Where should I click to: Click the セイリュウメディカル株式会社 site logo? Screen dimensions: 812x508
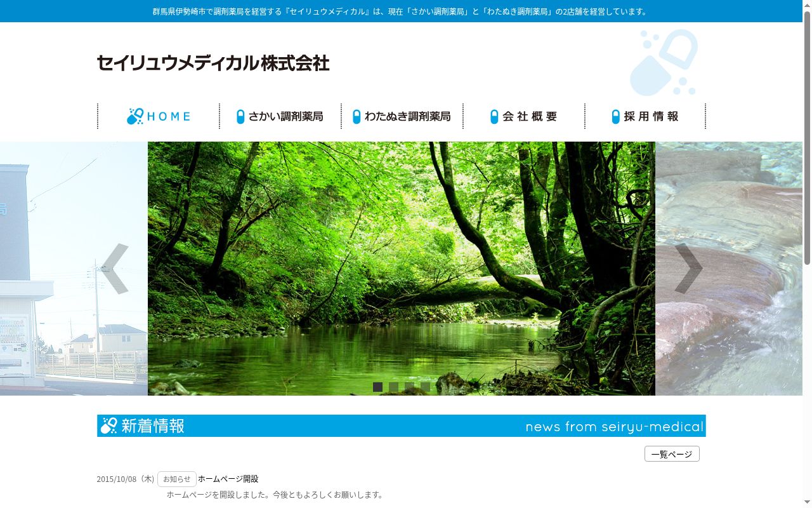[x=213, y=63]
